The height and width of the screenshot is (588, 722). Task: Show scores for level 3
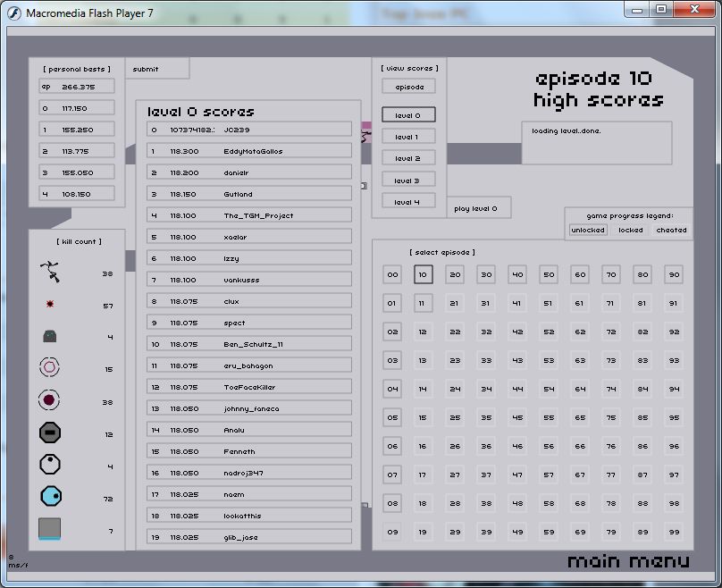click(x=409, y=180)
